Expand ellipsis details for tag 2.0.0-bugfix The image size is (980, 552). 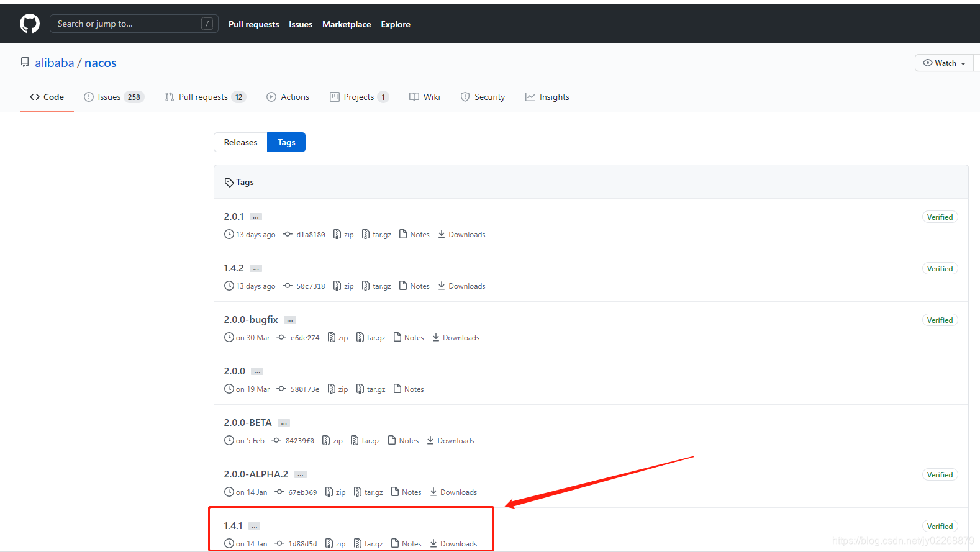[290, 320]
